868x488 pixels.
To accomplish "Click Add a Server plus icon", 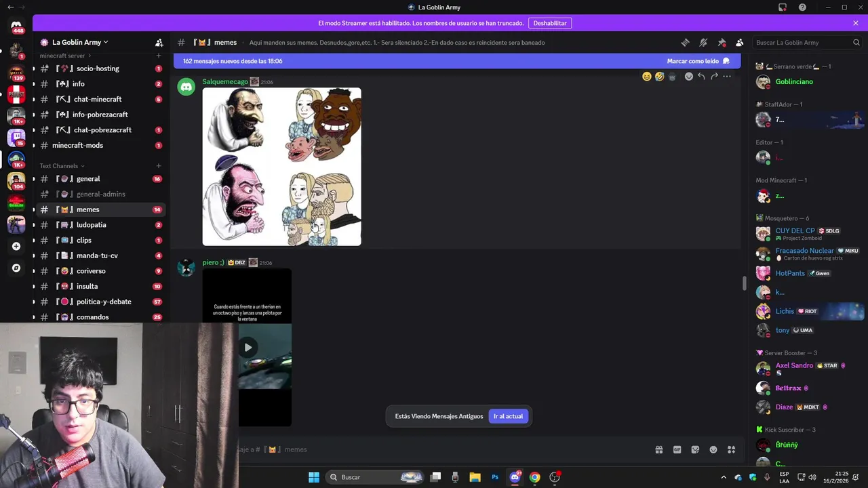I will click(16, 246).
